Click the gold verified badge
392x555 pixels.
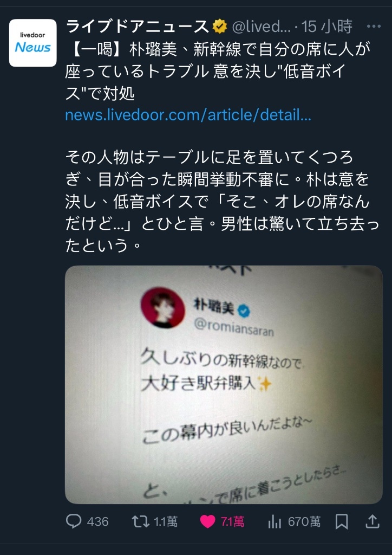coord(220,27)
